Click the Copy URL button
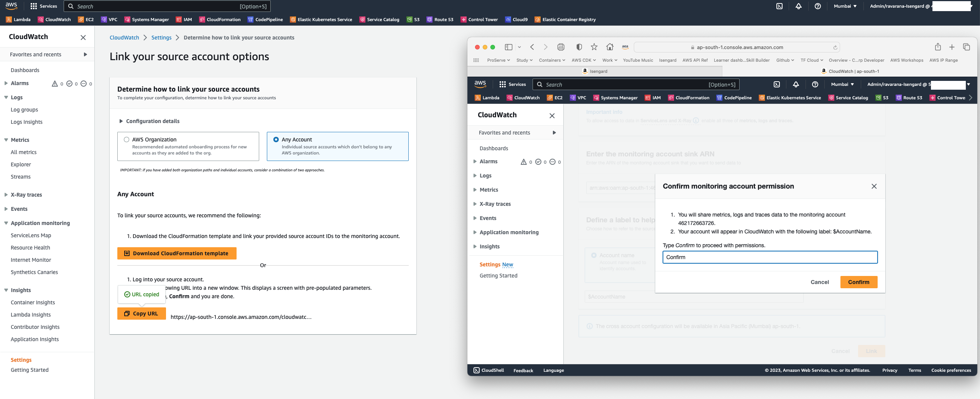 click(141, 314)
